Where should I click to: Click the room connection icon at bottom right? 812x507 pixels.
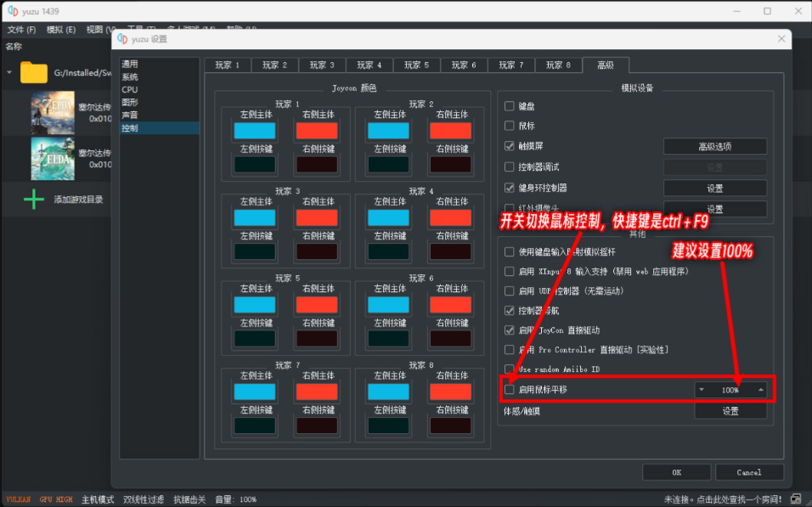(795, 499)
